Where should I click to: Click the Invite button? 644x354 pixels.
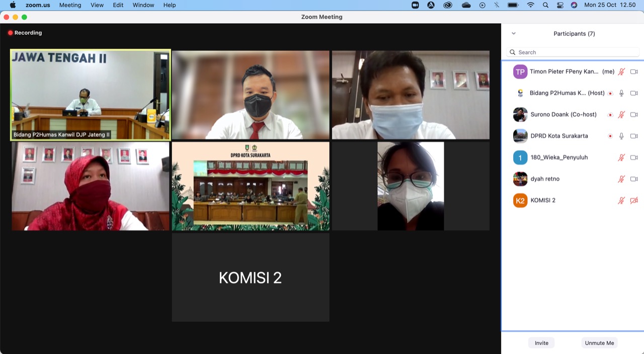541,343
